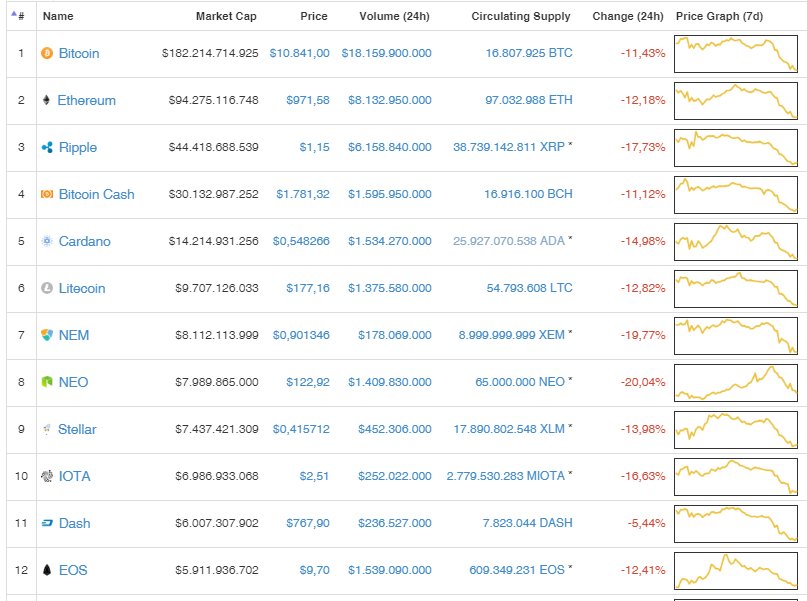Open NEO's 7-day price graph thumbnail
This screenshot has height=601, width=807.
736,383
